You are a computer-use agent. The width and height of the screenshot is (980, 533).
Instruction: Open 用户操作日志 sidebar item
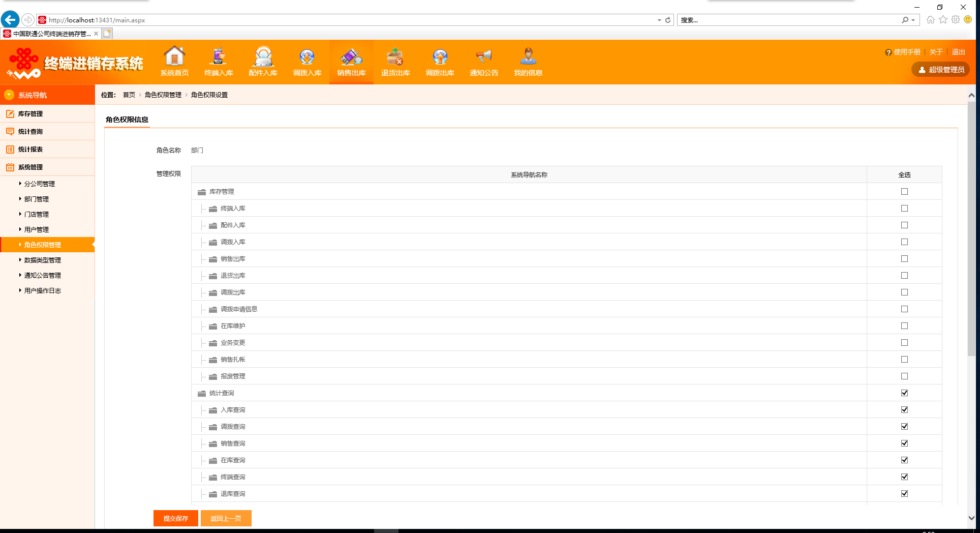click(43, 290)
